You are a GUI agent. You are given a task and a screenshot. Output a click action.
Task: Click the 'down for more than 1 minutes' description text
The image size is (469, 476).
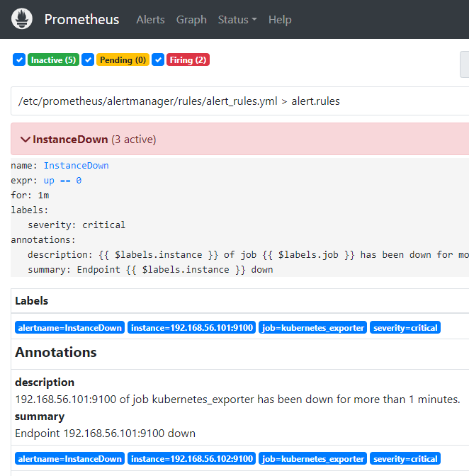237,399
